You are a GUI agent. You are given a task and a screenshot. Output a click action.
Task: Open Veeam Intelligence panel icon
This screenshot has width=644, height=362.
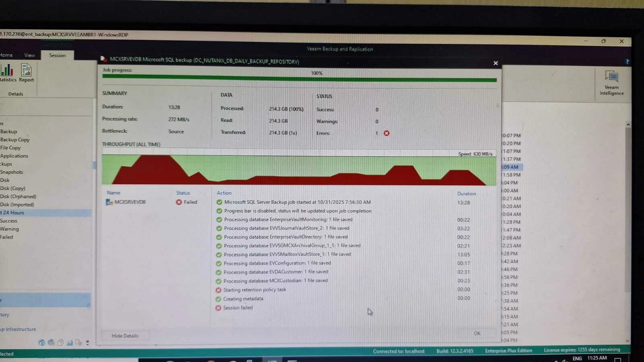pyautogui.click(x=611, y=83)
